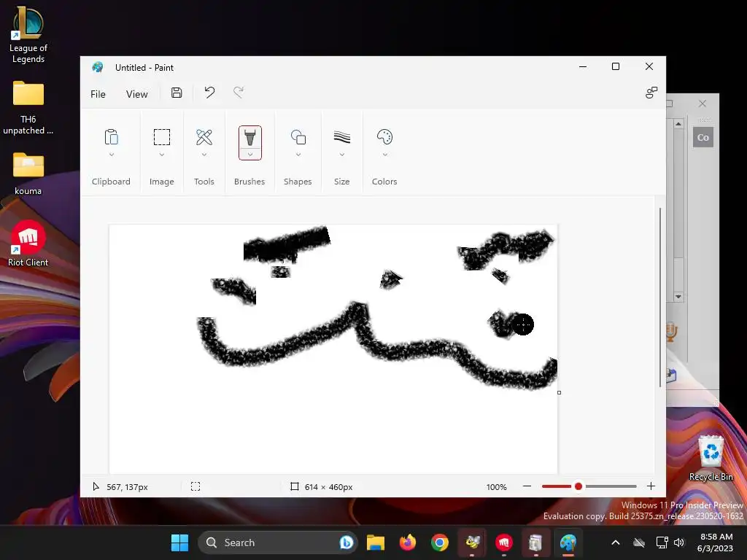747x560 pixels.
Task: Open the Size line thickness icon
Action: pyautogui.click(x=341, y=137)
